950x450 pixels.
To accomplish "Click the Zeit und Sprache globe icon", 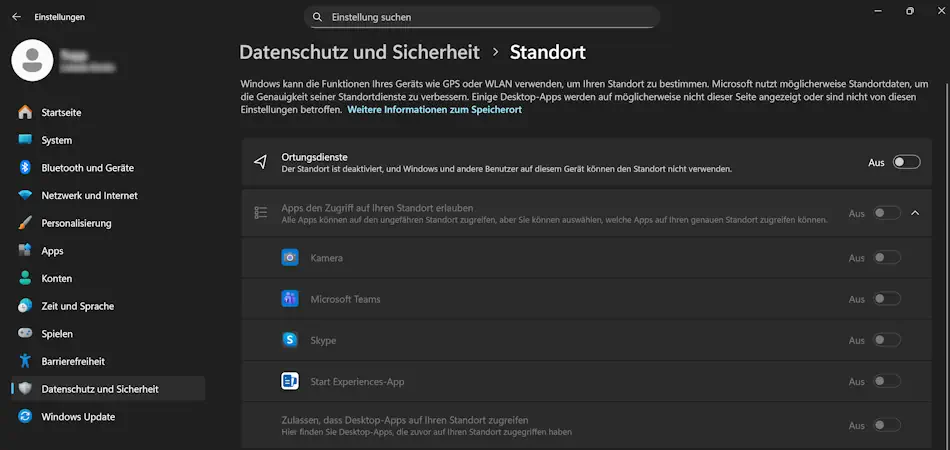I will pyautogui.click(x=25, y=306).
